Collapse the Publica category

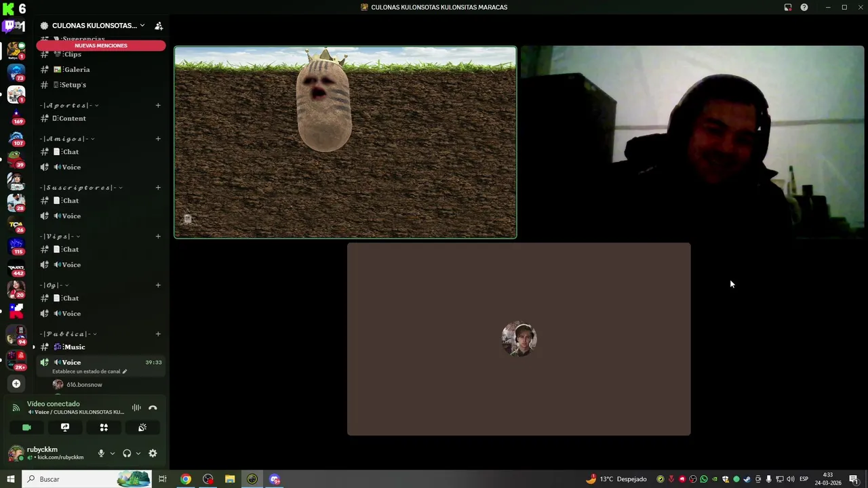(68, 334)
